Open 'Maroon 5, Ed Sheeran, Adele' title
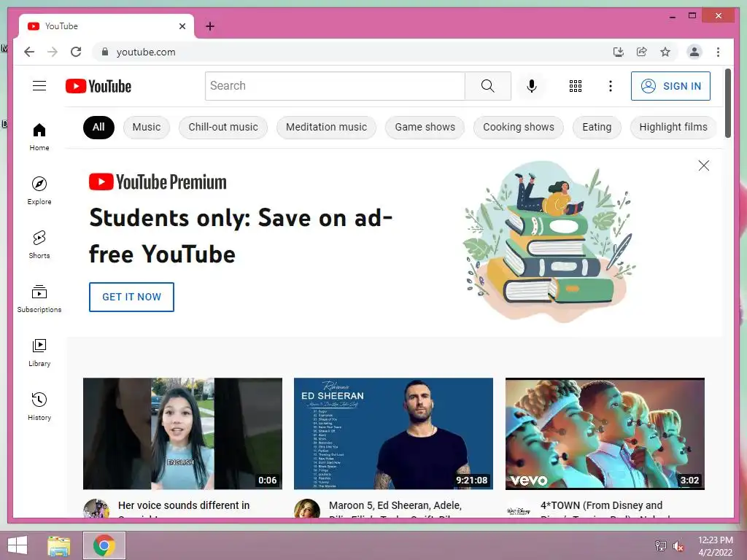The width and height of the screenshot is (747, 560). click(395, 505)
